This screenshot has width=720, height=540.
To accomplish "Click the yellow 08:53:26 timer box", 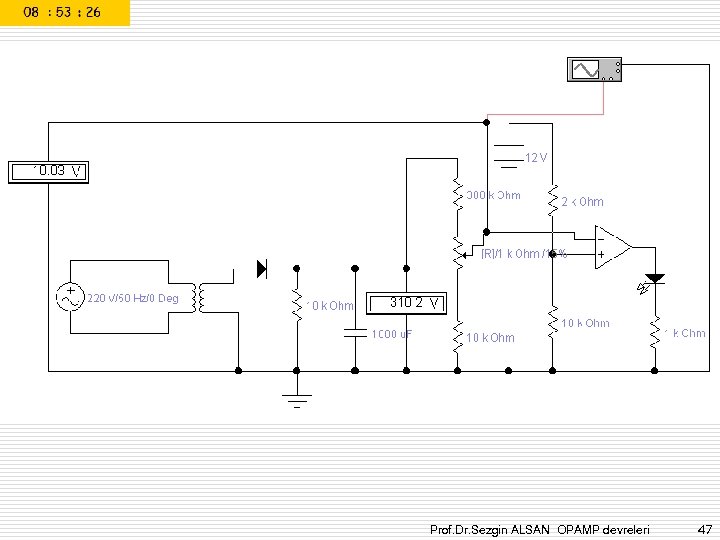I will (65, 13).
